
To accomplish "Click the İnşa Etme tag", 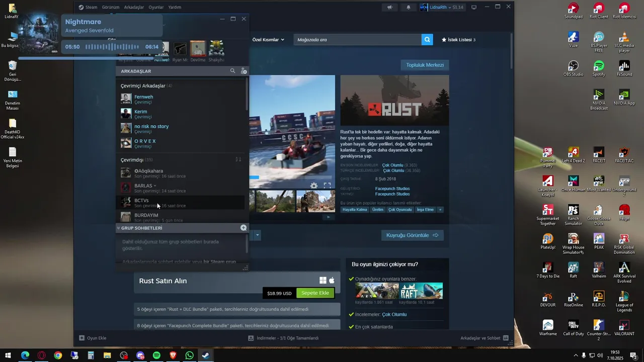I will [425, 210].
